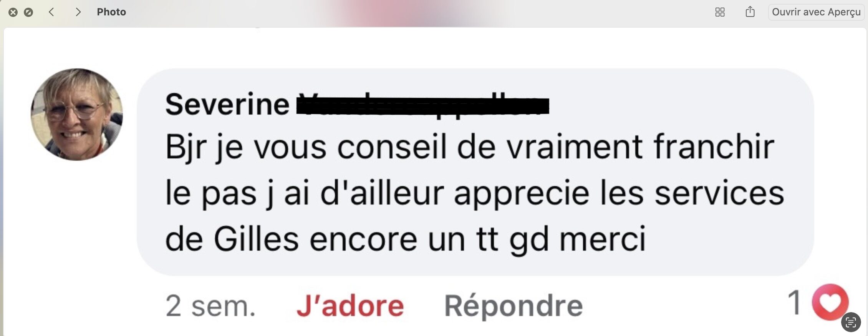Close the Quick Look photo window

tap(13, 12)
